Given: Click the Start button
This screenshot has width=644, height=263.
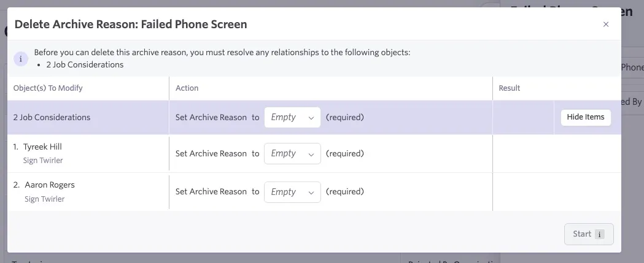Looking at the screenshot, I should [x=589, y=234].
